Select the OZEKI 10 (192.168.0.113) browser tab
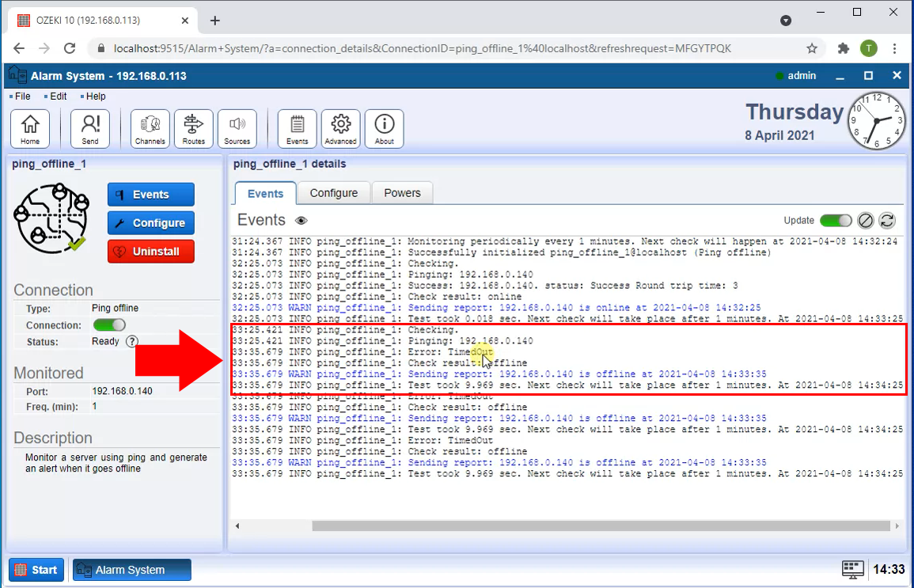The height and width of the screenshot is (588, 914). pos(104,21)
